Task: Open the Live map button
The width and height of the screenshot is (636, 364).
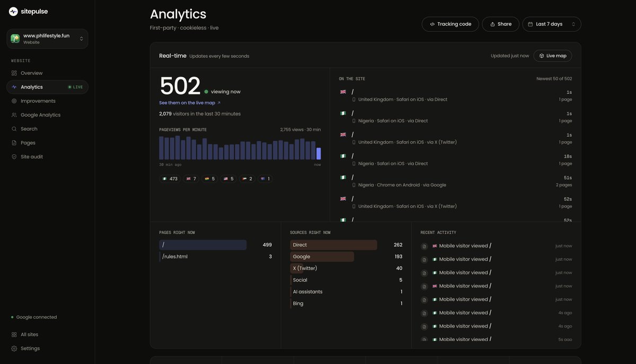Action: point(553,56)
